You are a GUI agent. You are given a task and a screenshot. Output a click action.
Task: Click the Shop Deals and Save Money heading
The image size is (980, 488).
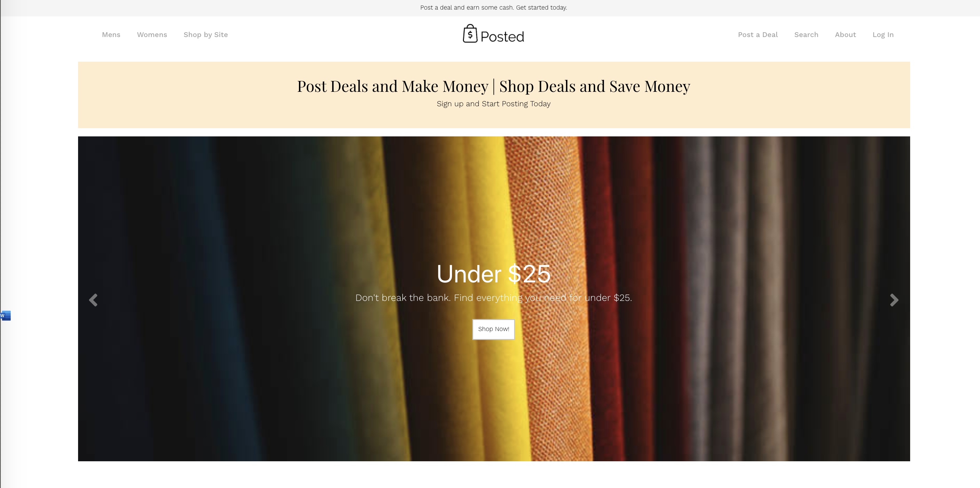coord(595,86)
